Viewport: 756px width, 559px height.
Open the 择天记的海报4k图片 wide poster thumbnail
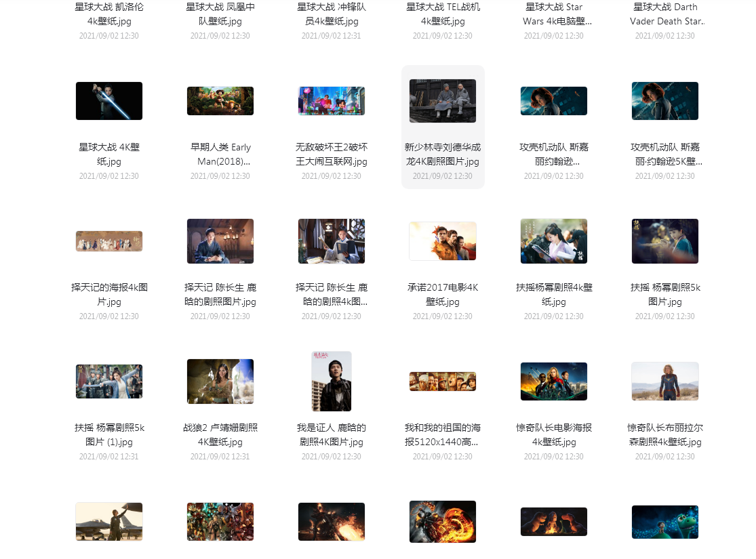109,241
